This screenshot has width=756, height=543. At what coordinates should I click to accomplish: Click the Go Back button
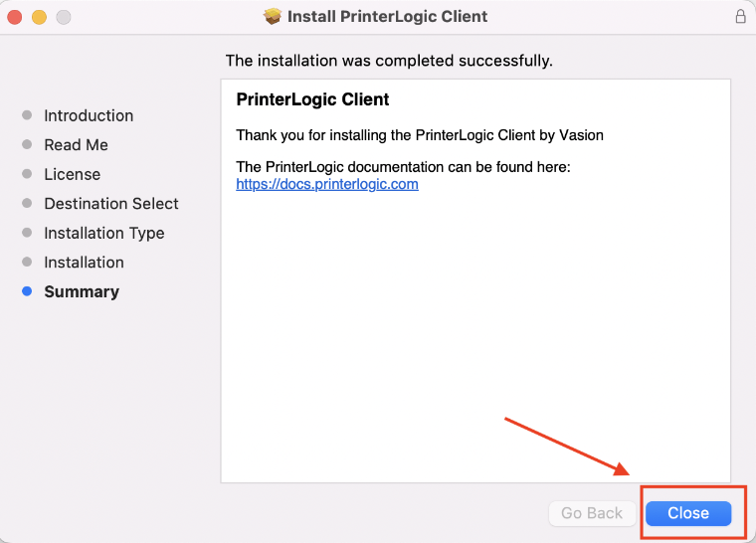[592, 513]
